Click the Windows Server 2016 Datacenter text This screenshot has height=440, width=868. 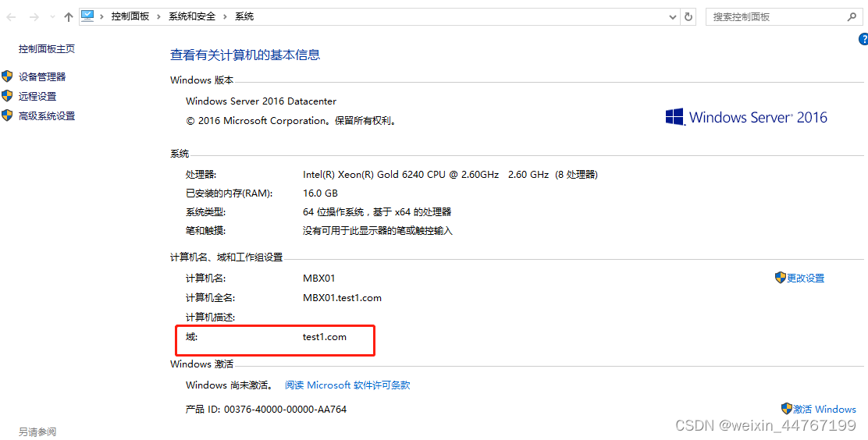pos(261,101)
